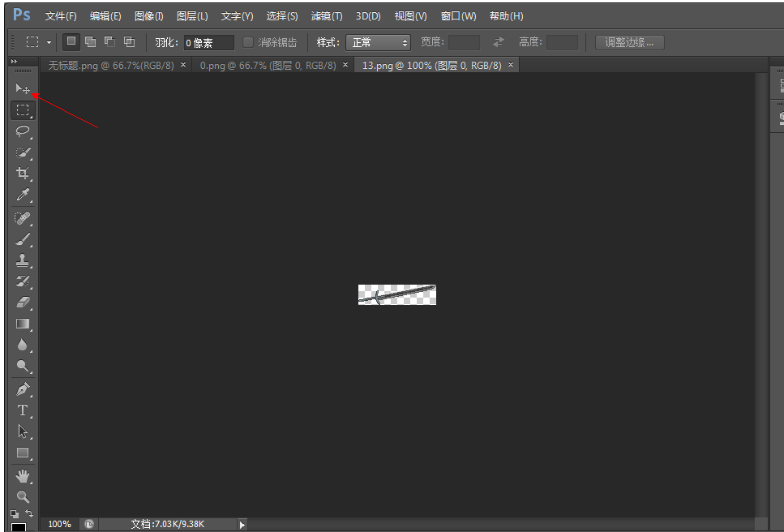This screenshot has width=784, height=532.
Task: Close the 无标题.png tab
Action: coord(183,65)
